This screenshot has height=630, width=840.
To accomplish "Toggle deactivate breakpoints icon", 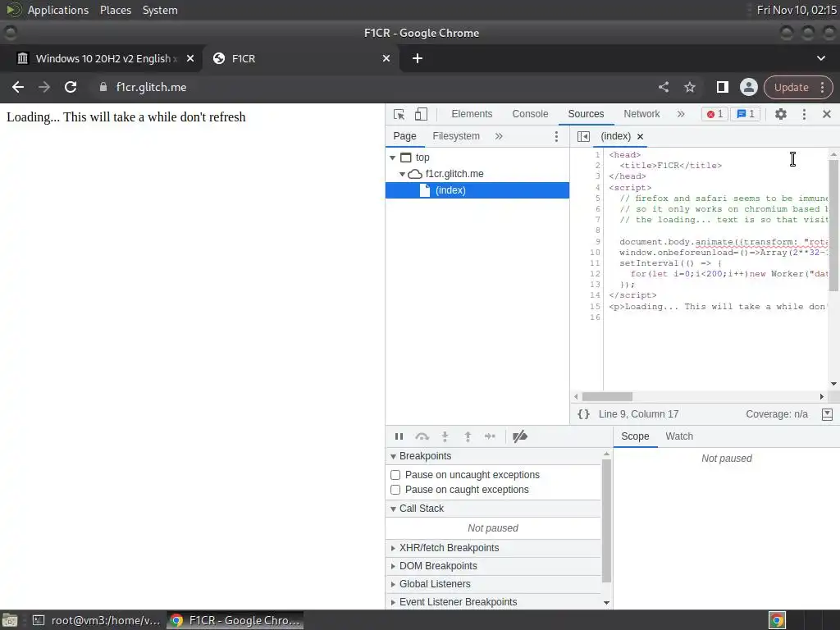I will 519,436.
